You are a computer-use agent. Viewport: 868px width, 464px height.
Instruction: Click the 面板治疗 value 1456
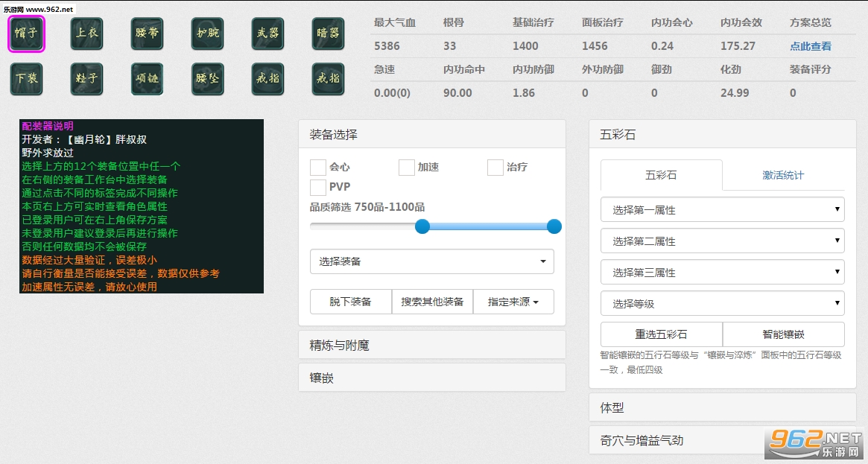point(595,46)
